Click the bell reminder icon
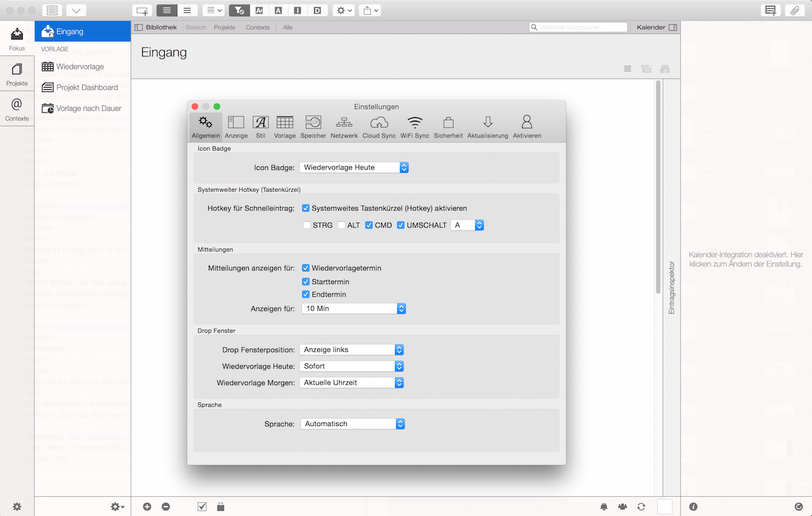This screenshot has height=516, width=812. pos(604,507)
